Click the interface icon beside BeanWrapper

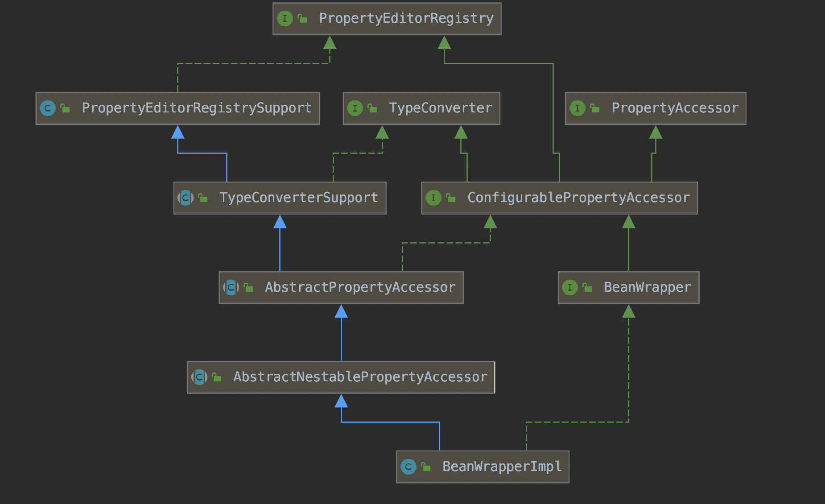569,288
